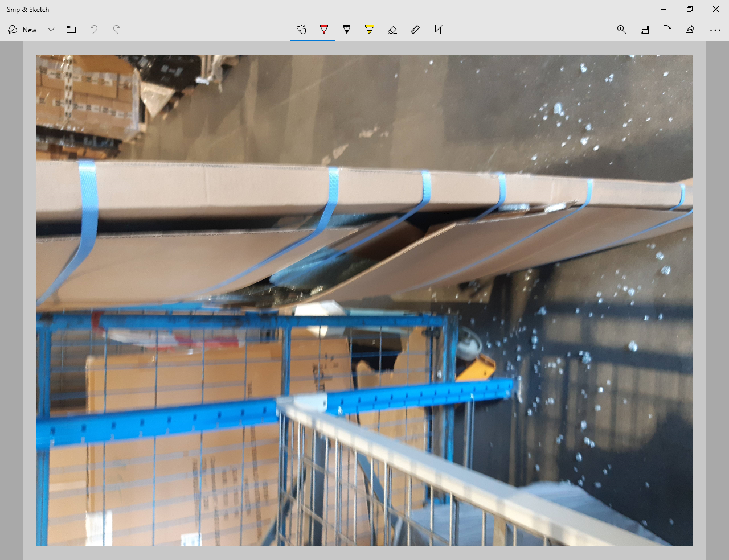
Task: Click the Undo arrow
Action: [94, 30]
